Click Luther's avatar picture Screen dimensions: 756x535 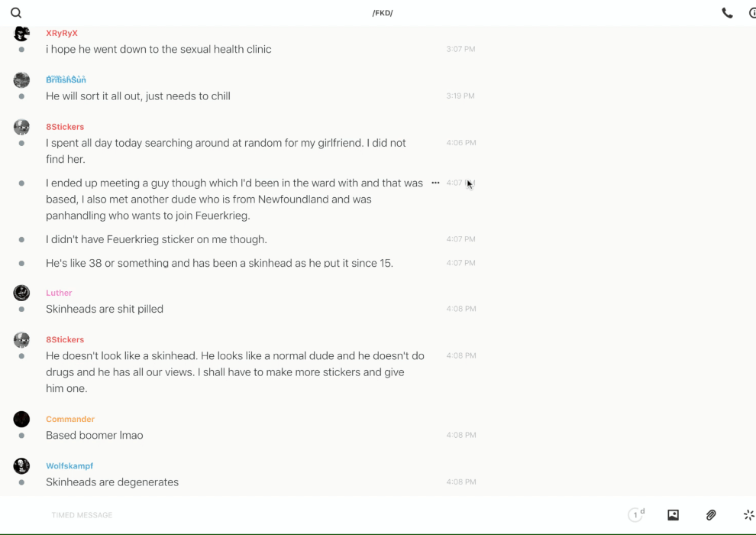point(21,293)
